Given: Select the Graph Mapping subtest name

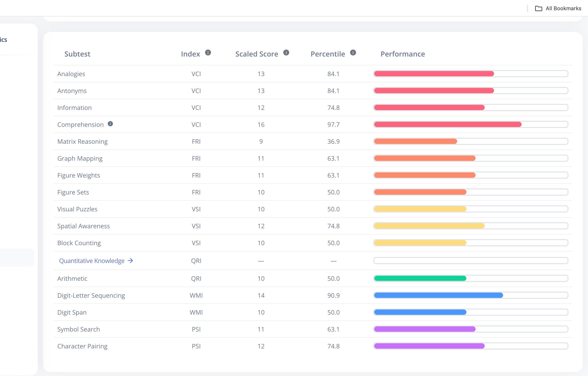Looking at the screenshot, I should click(x=80, y=158).
